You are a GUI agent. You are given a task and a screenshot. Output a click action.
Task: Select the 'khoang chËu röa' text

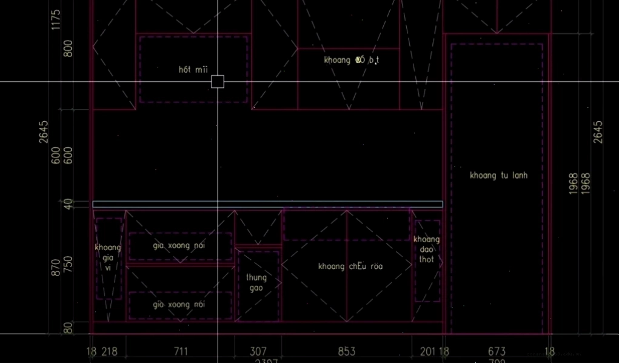click(350, 266)
